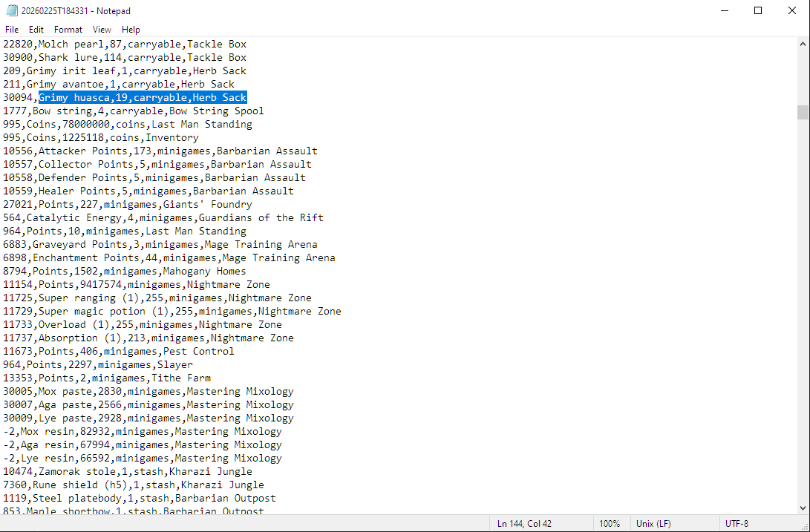Click the window resize grip icon

(804, 526)
